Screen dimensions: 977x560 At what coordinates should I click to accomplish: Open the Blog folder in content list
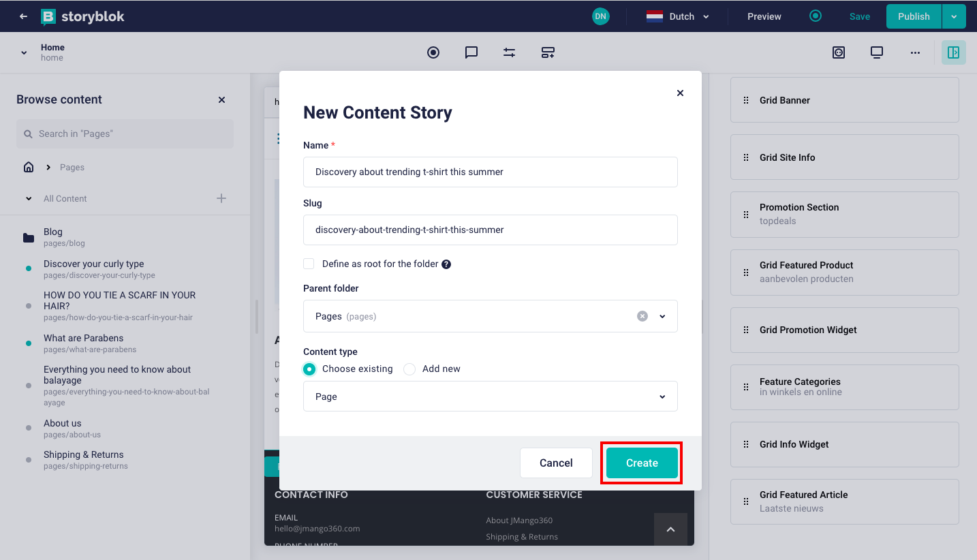point(53,232)
